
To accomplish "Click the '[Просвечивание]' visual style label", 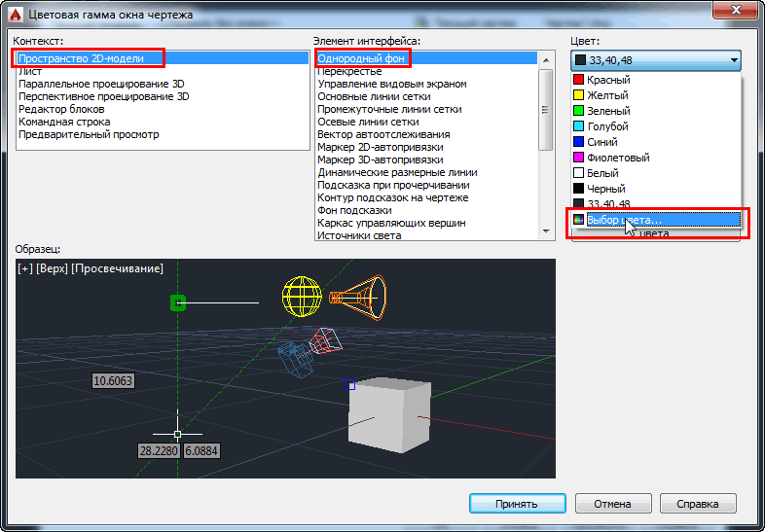I will click(117, 268).
